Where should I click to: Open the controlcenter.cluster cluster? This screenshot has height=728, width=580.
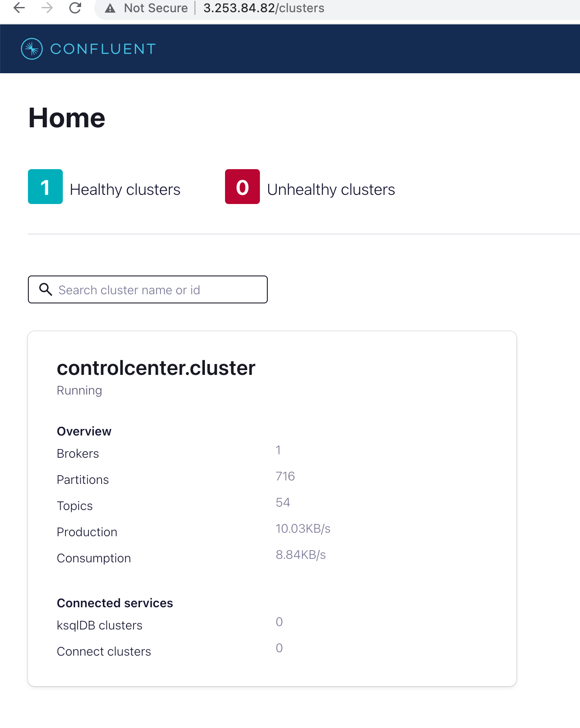coord(156,368)
